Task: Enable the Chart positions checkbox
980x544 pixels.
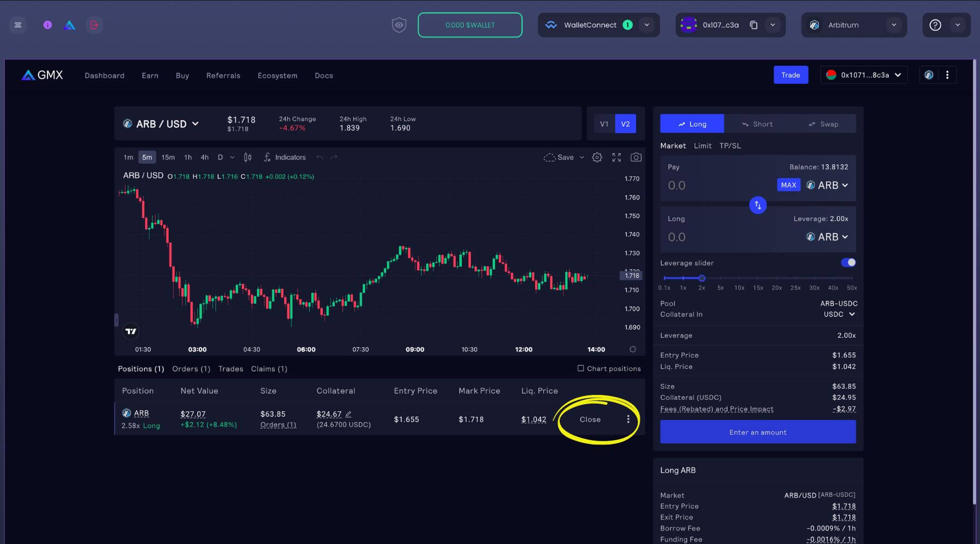Action: 580,368
